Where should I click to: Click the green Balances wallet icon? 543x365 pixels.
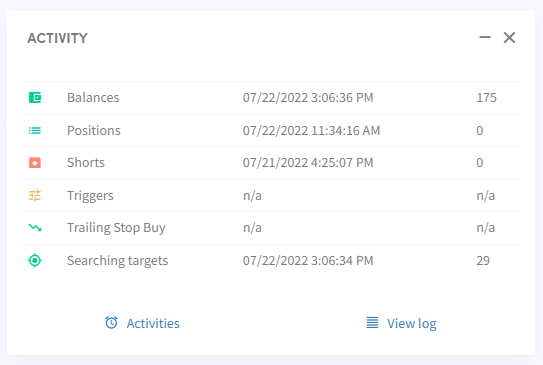click(35, 98)
